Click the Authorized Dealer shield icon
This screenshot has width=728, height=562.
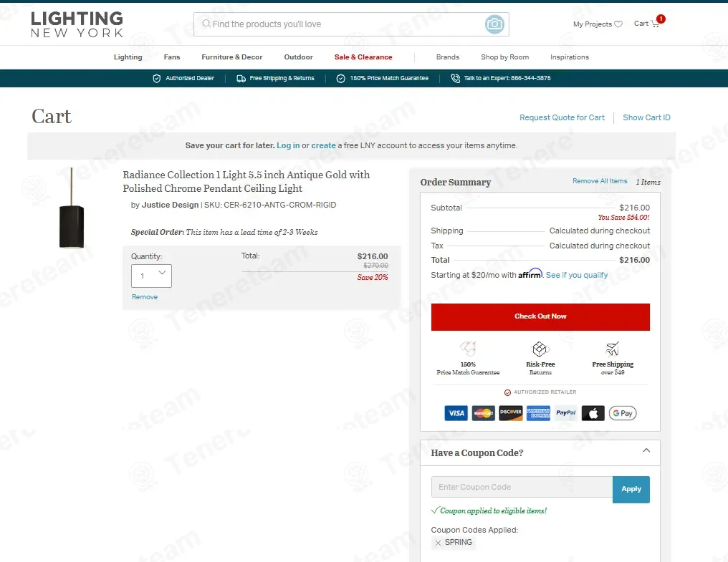click(x=156, y=79)
